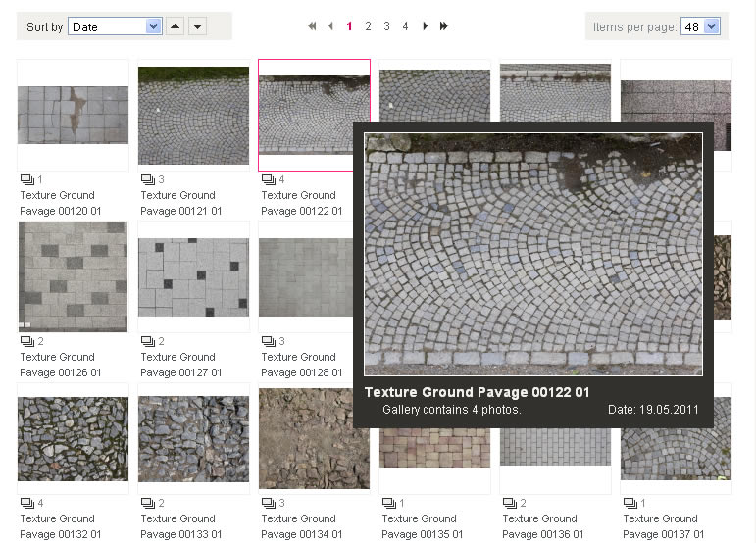Click the large preview image in popup
756x543 pixels.
pos(533,255)
